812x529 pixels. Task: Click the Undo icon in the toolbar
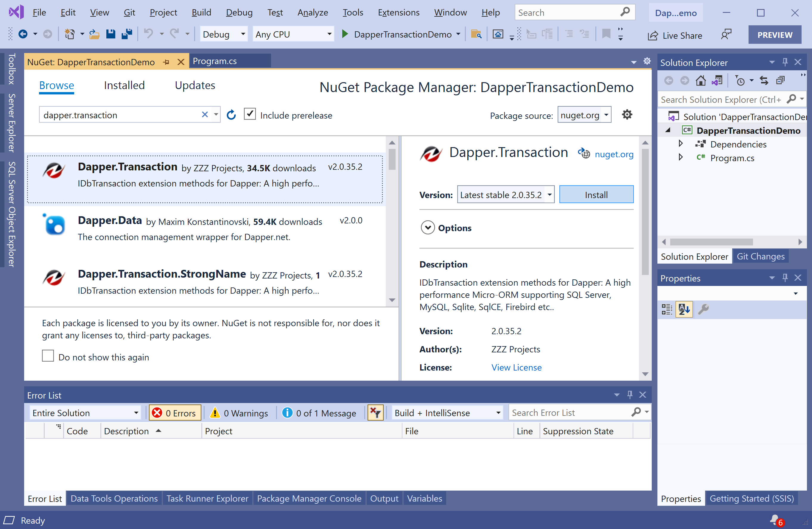[150, 34]
